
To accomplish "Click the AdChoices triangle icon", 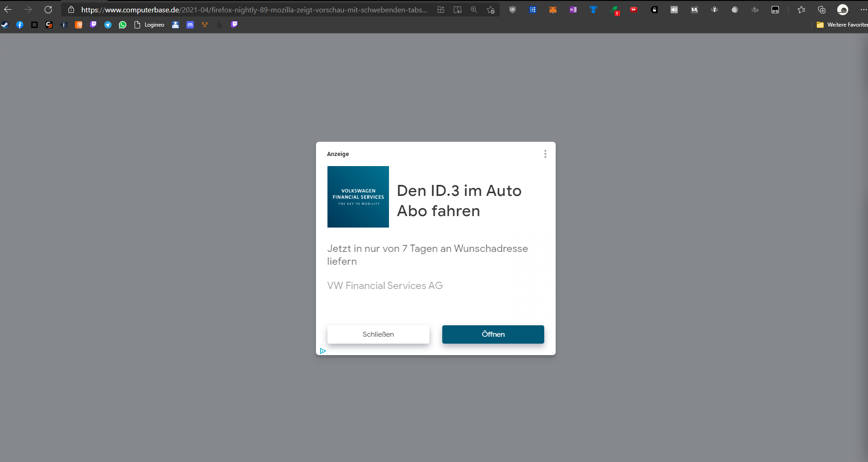I will coord(323,351).
